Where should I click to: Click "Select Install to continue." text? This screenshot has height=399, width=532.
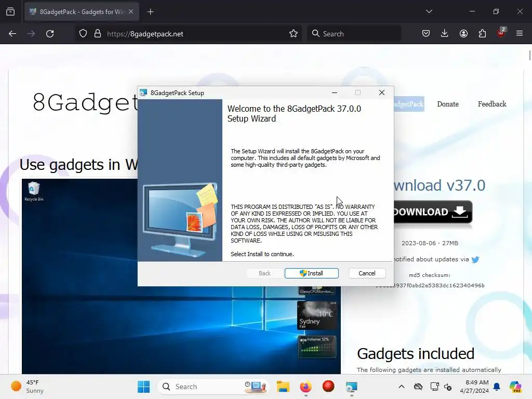point(262,254)
